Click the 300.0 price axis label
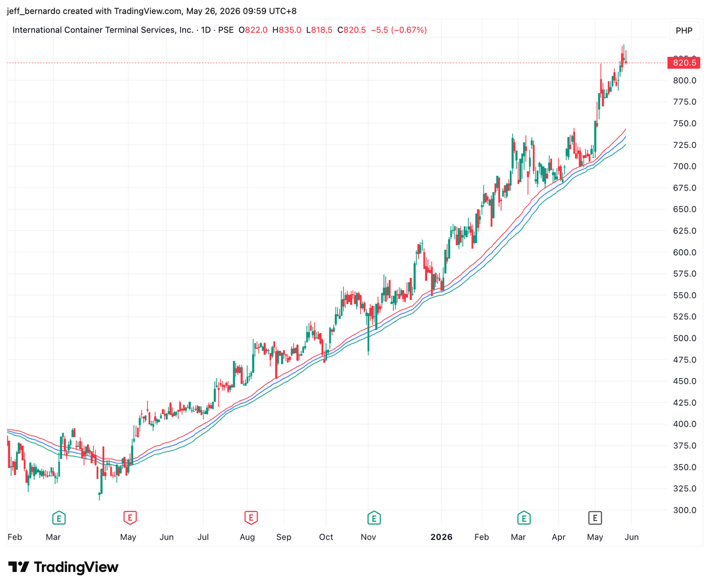 tap(684, 510)
